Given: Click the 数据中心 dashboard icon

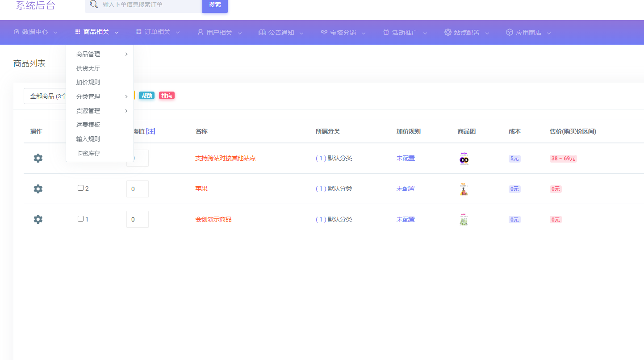Looking at the screenshot, I should click(x=17, y=32).
